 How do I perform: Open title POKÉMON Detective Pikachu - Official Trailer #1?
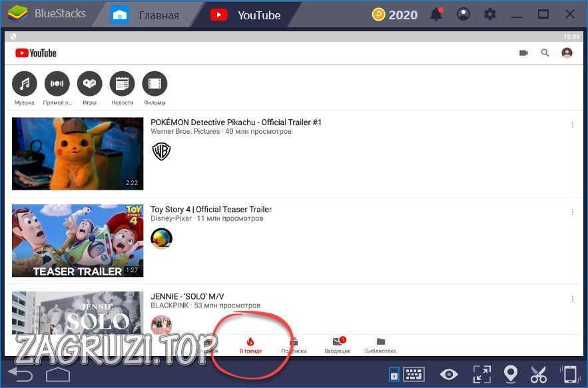pyautogui.click(x=236, y=122)
